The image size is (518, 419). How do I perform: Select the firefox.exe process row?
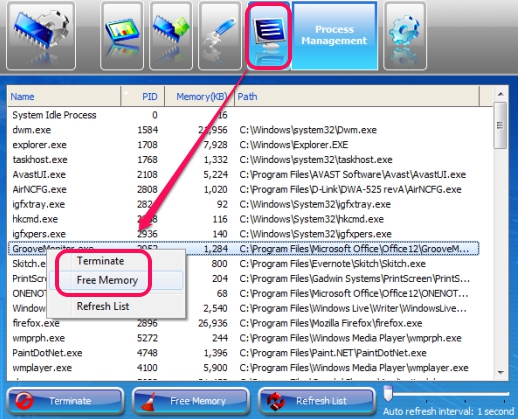click(243, 323)
